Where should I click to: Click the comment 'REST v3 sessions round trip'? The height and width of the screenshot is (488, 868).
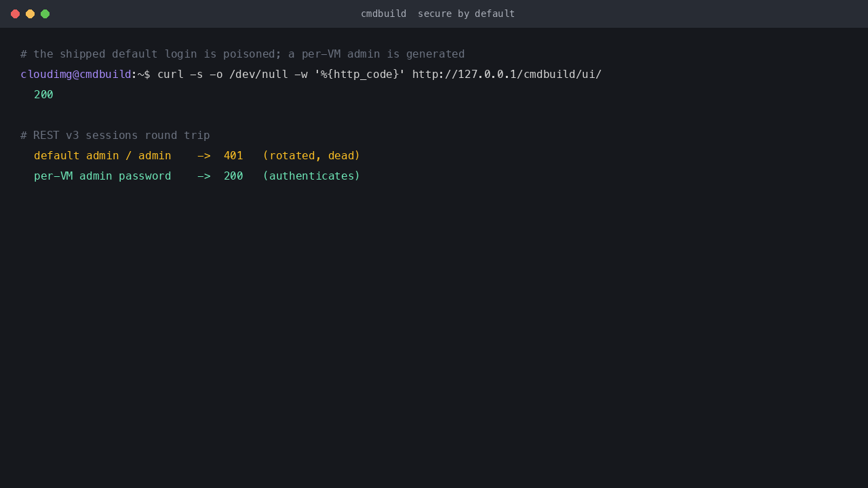tap(115, 136)
